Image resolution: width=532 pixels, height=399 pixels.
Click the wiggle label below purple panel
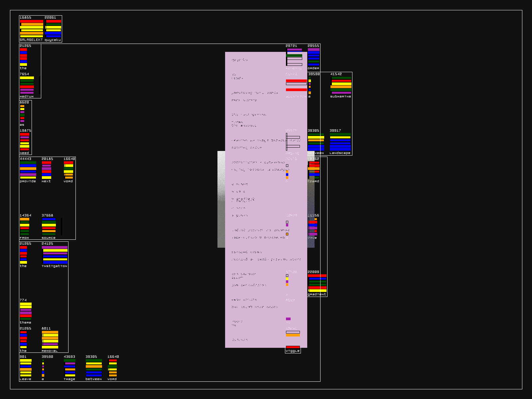pyautogui.click(x=293, y=351)
